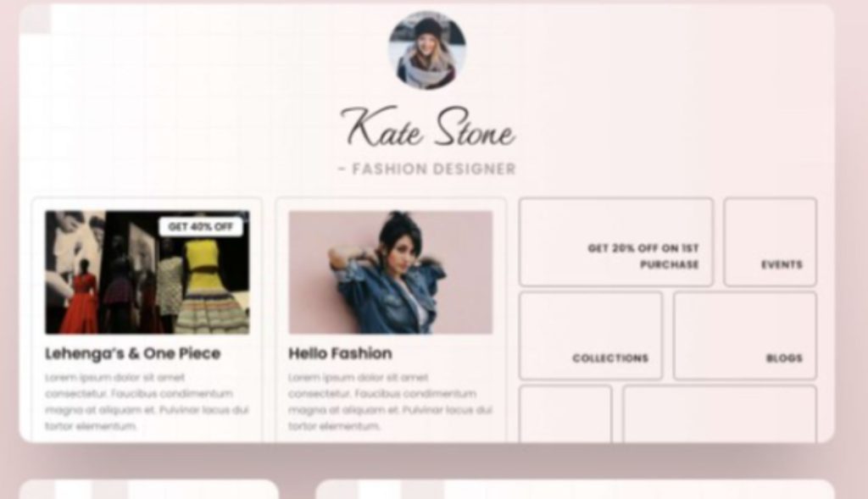Open the denim jacket model photo
This screenshot has width=868, height=499.
point(390,272)
